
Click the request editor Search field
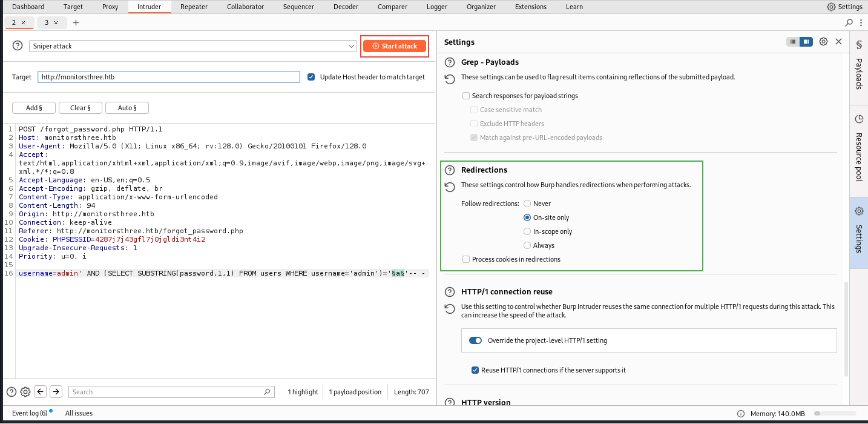pos(171,392)
